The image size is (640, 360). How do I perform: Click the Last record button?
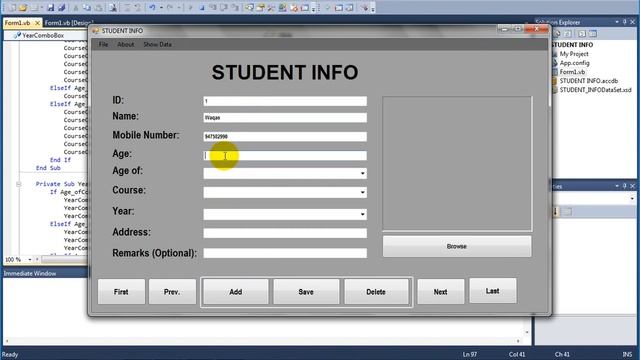tap(493, 291)
